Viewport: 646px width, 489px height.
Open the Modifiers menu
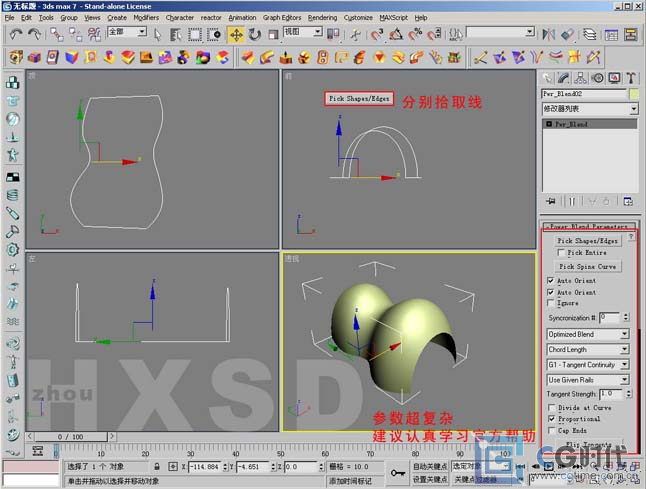tap(146, 18)
